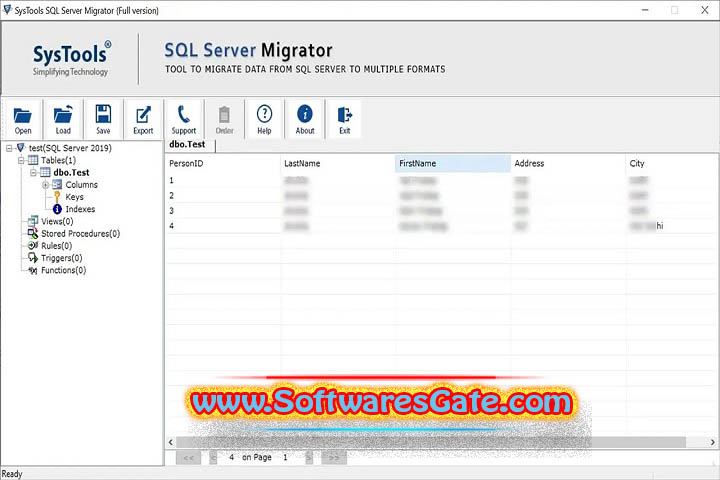Click the Views(0) node icon
Viewport: 720px width, 480px height.
point(33,221)
